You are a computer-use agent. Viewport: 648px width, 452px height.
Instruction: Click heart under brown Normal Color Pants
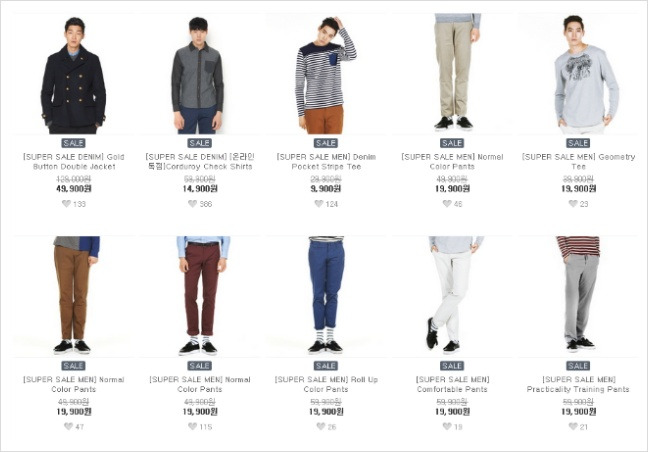69,426
